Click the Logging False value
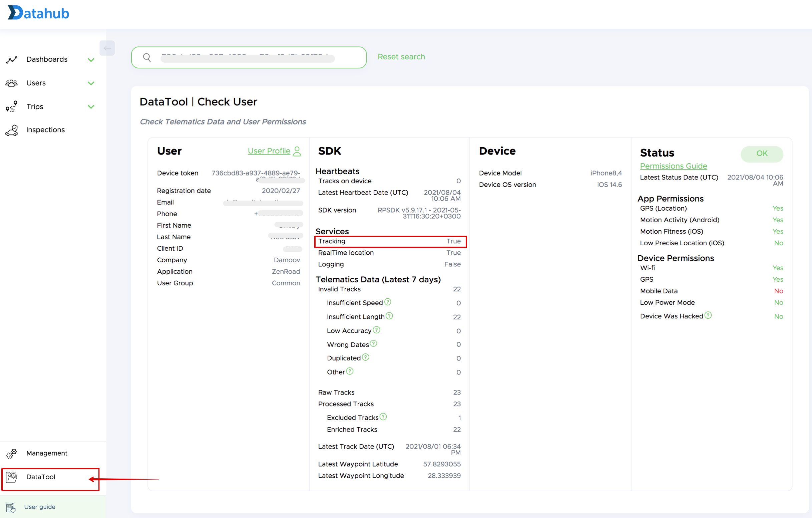 coord(452,265)
